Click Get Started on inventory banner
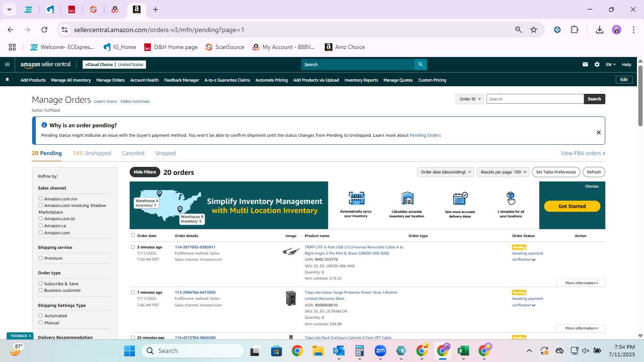Viewport: 644px width, 362px height. tap(572, 206)
